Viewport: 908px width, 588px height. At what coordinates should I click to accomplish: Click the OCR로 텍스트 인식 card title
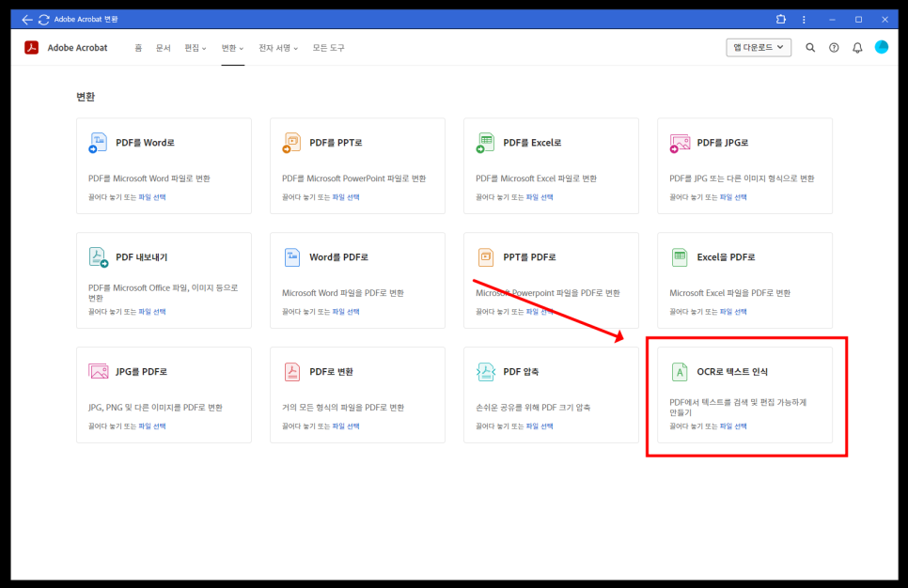(732, 372)
